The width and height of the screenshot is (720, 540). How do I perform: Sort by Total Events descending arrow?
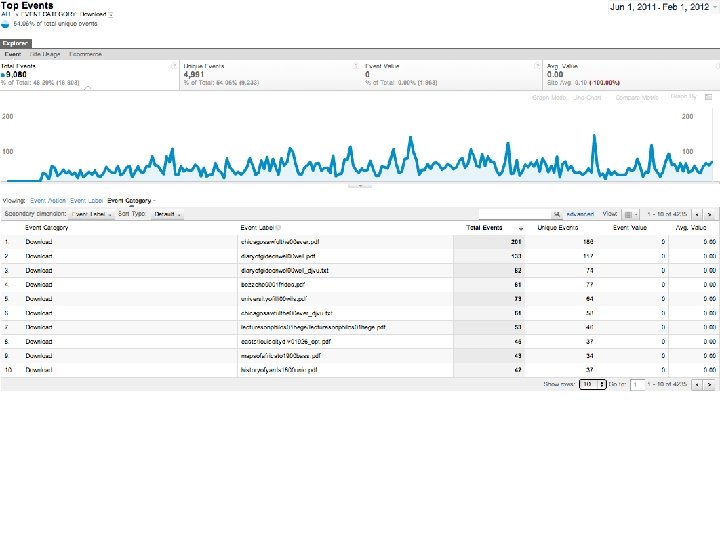[x=521, y=228]
